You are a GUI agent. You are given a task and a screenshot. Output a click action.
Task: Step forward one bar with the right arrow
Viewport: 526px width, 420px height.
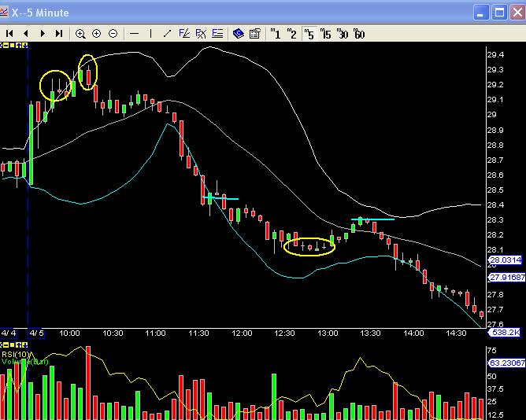tap(43, 34)
